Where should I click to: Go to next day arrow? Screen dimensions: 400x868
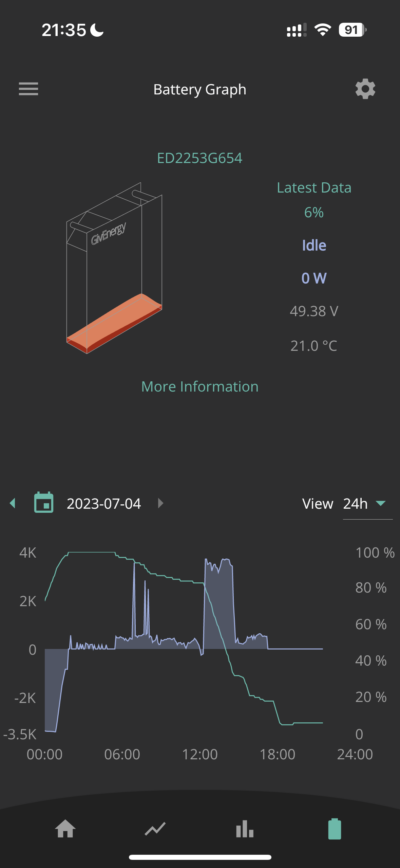tap(161, 503)
